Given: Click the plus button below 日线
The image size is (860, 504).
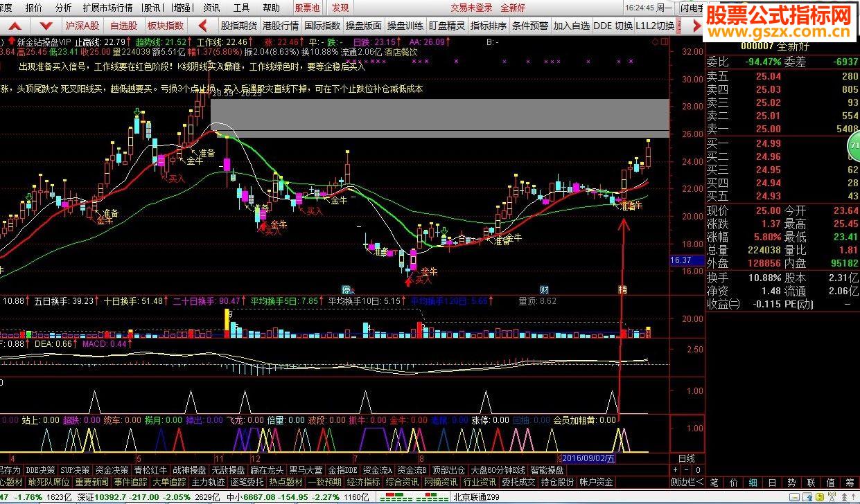Looking at the screenshot, I should click(x=674, y=470).
